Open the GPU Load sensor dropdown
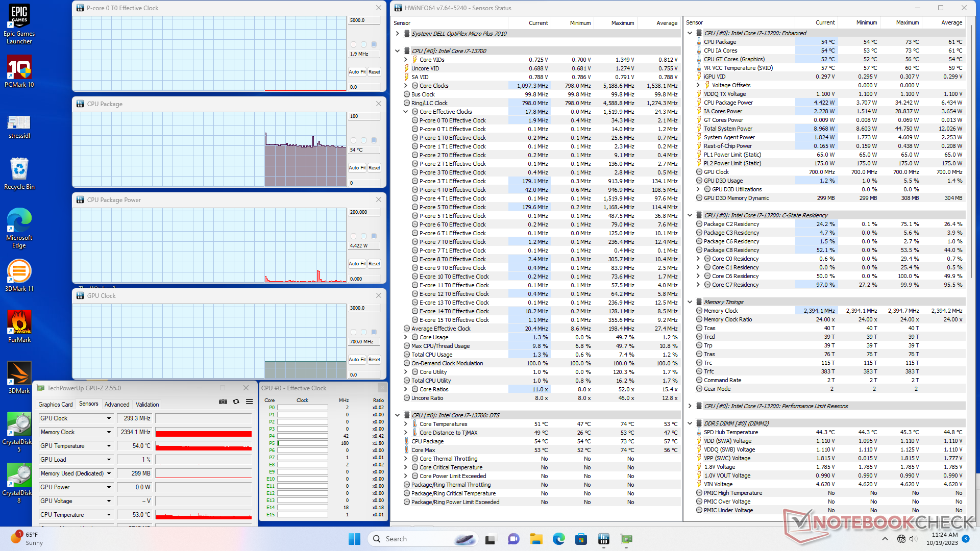 pyautogui.click(x=109, y=460)
